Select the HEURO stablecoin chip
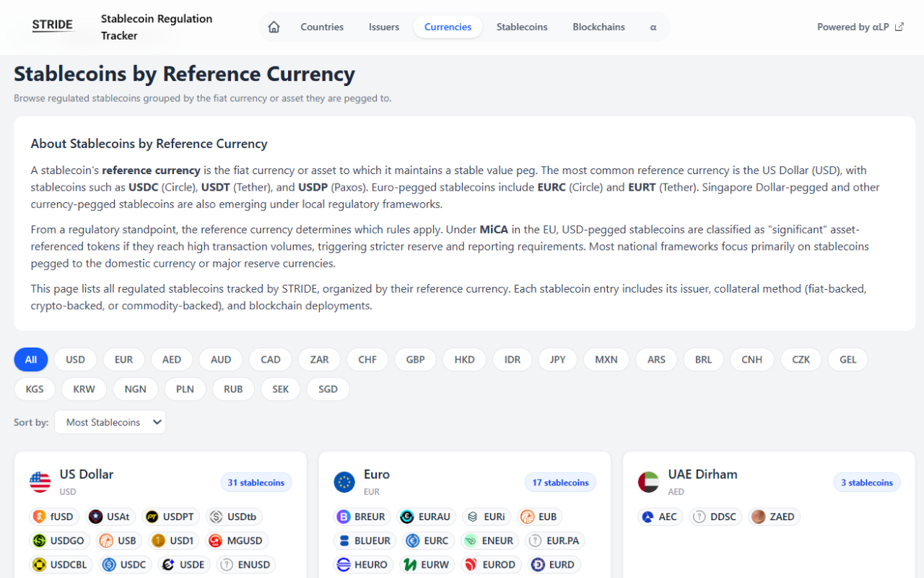 tap(363, 564)
